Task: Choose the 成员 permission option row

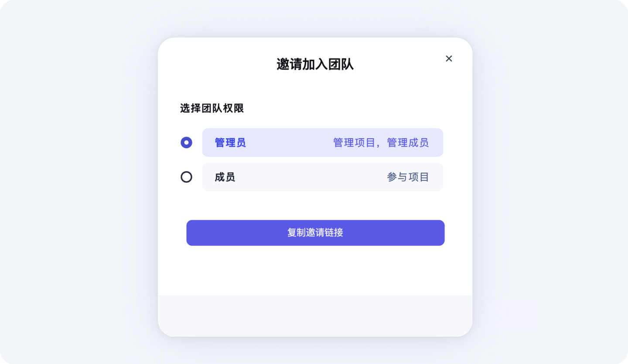Action: (323, 177)
